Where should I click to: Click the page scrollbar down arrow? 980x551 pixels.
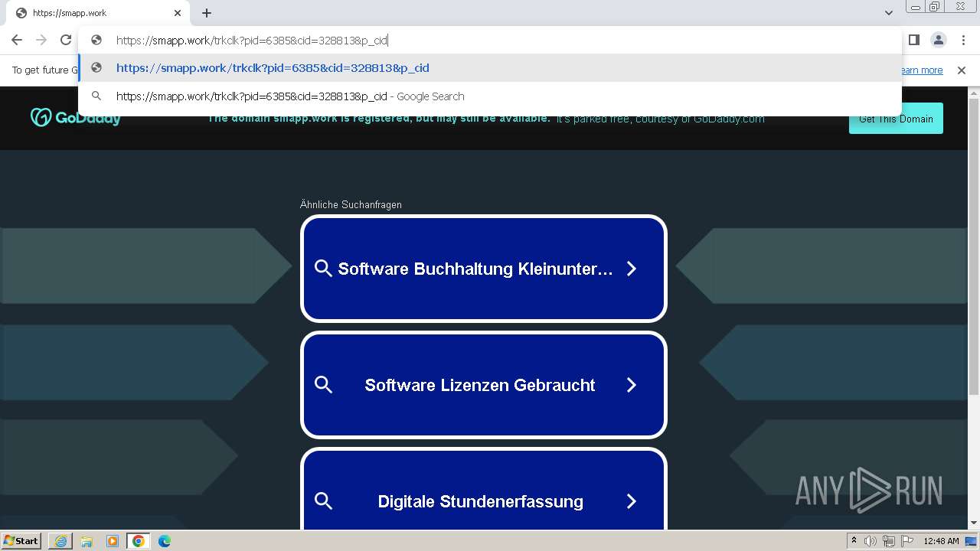974,523
